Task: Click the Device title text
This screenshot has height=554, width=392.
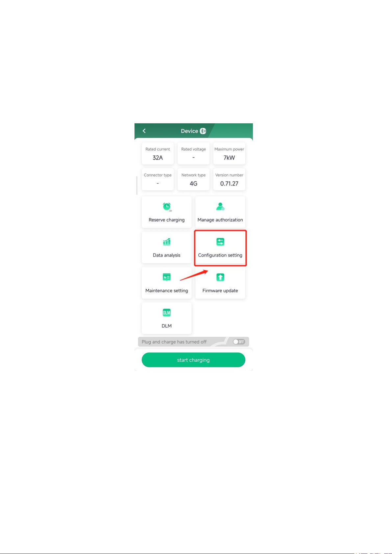Action: [x=189, y=131]
